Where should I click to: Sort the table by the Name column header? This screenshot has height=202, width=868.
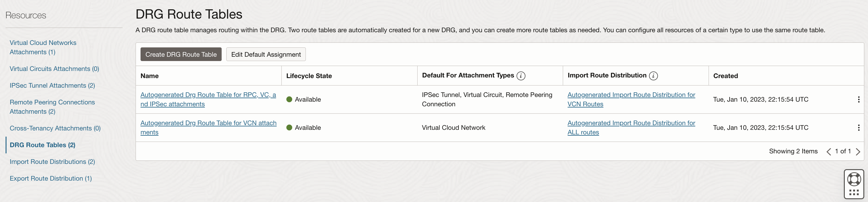click(x=150, y=76)
